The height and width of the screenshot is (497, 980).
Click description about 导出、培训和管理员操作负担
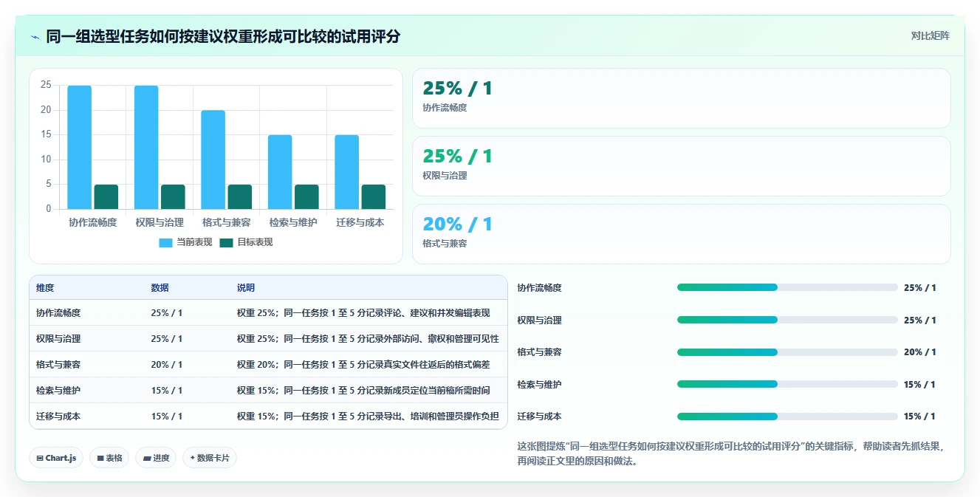tap(368, 417)
